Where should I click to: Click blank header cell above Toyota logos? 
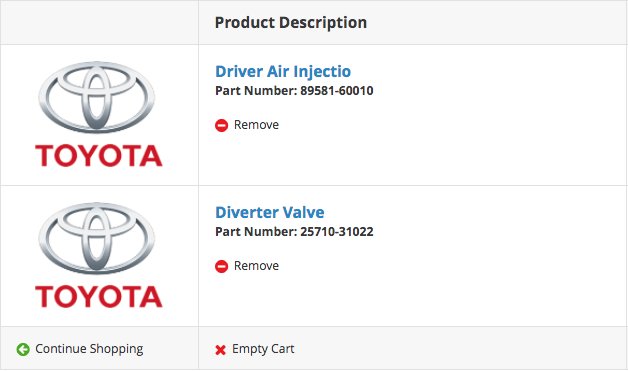99,22
